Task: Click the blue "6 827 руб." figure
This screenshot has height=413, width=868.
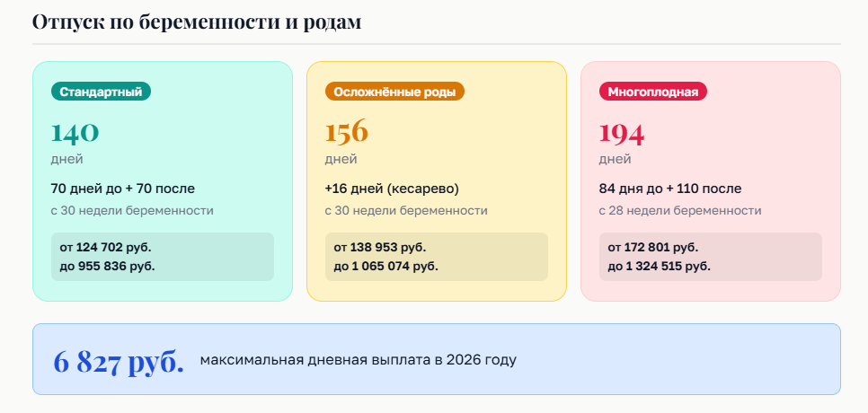Action: [x=119, y=360]
